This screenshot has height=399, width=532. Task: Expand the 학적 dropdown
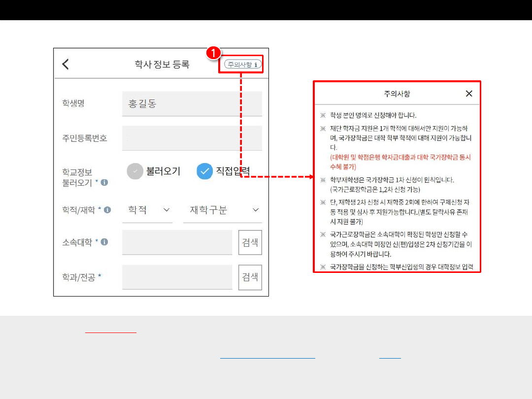[148, 210]
